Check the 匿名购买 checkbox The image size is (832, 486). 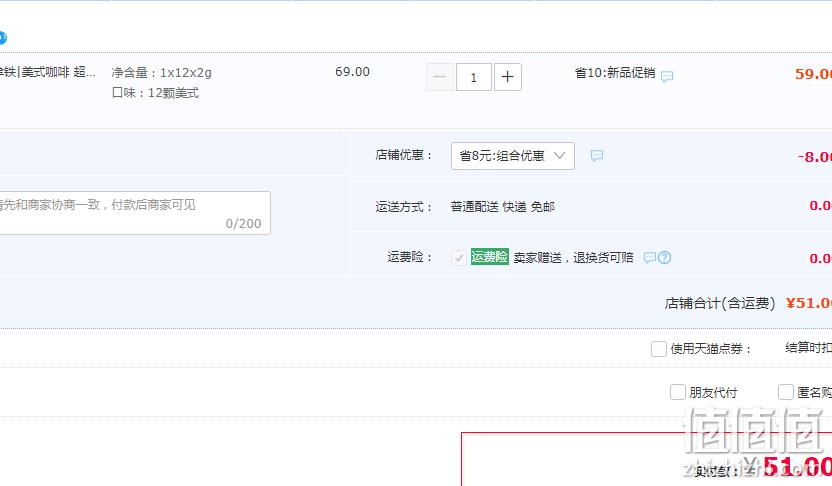(x=785, y=392)
